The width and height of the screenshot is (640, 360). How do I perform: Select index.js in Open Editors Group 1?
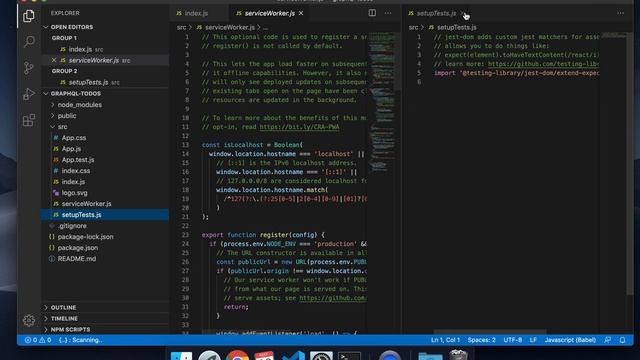click(x=80, y=49)
